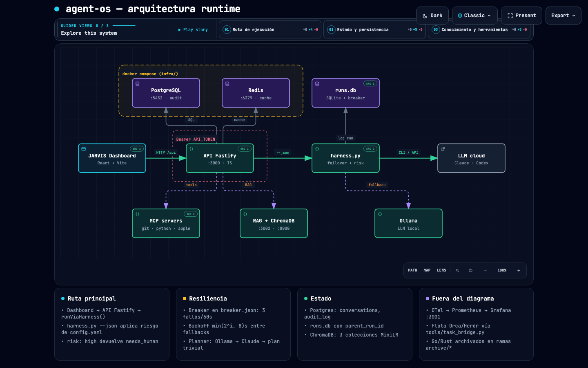This screenshot has height=368, width=588.
Task: Click the code icon on Ollama node
Action: pyautogui.click(x=380, y=214)
